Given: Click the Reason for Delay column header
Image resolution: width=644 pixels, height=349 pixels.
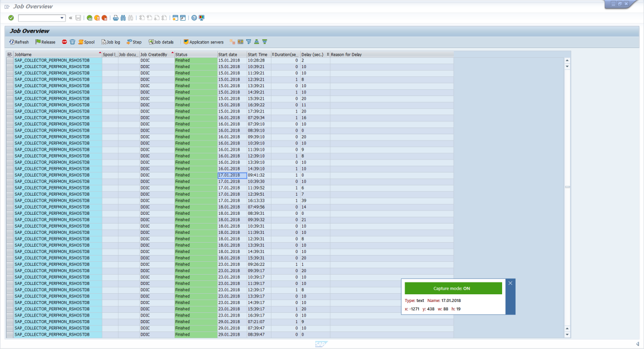Looking at the screenshot, I should [392, 54].
